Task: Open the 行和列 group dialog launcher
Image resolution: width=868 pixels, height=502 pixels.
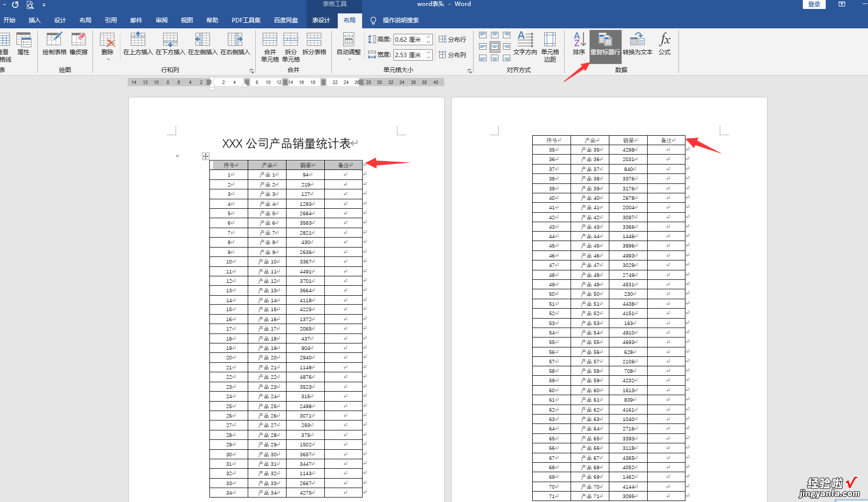Action: coord(251,71)
